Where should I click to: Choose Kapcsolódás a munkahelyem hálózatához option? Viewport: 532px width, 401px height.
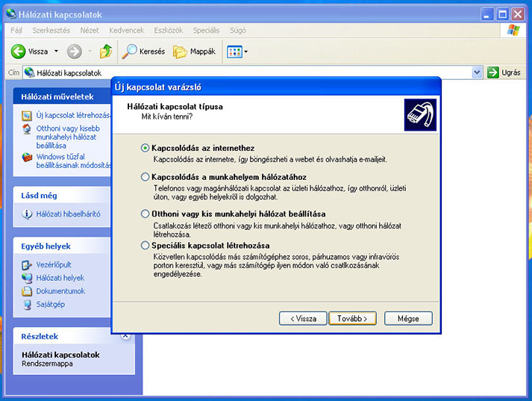point(145,177)
